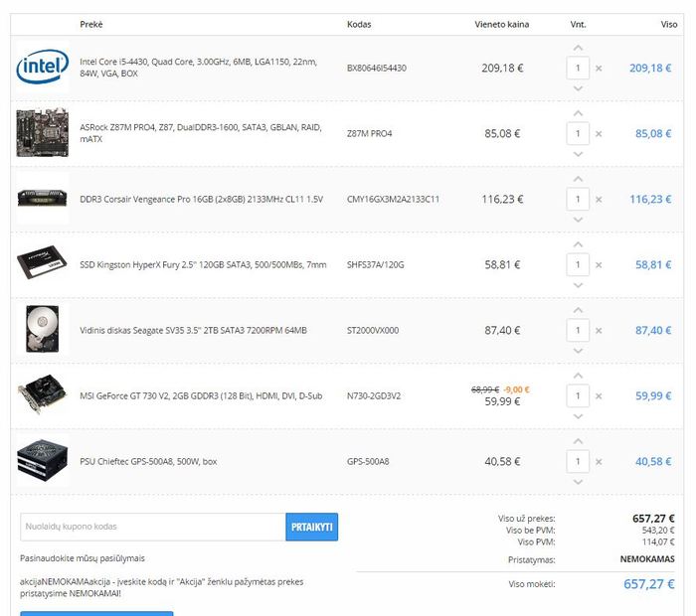696x616 pixels.
Task: Decrease the ASRock motherboard quantity with the down arrow
Action: 578,154
